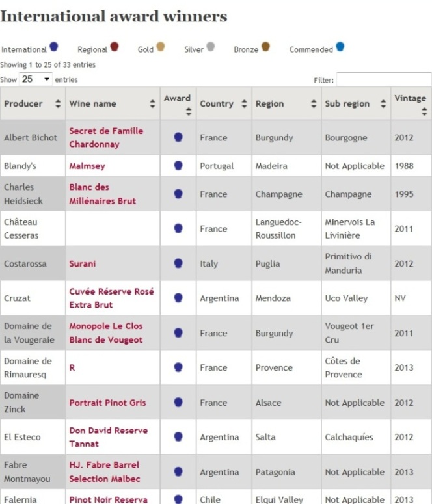Click the Filter text input field

coord(383,79)
